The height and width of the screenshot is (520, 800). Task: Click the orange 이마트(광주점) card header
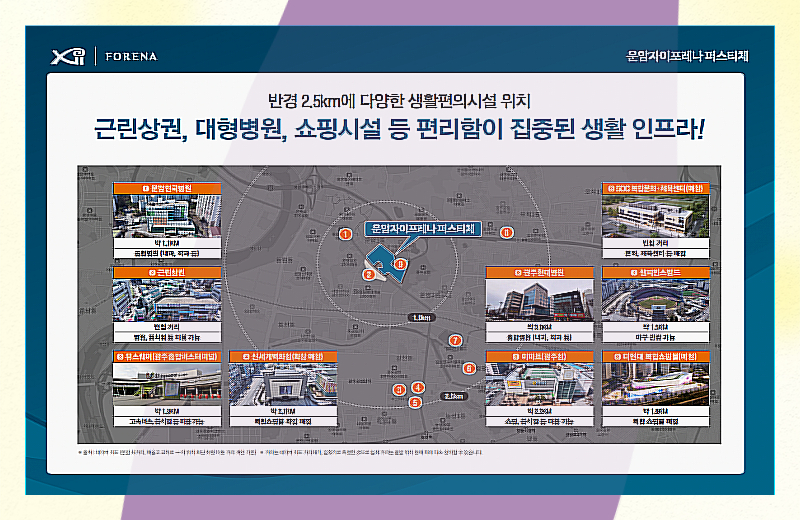click(x=539, y=356)
